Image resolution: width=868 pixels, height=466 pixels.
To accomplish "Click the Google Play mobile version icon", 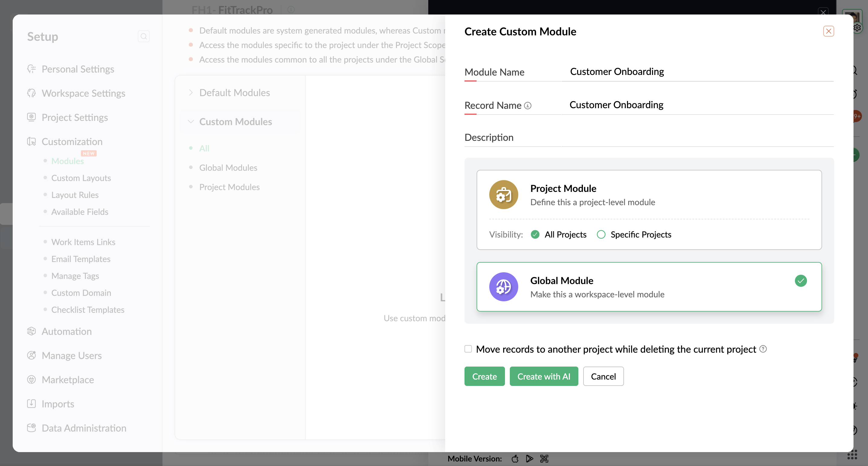I will tap(529, 458).
